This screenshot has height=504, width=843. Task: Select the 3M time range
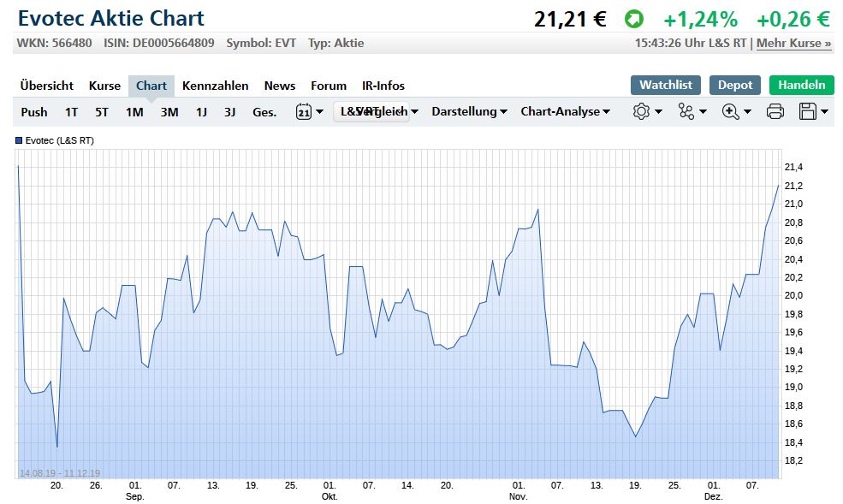point(169,112)
